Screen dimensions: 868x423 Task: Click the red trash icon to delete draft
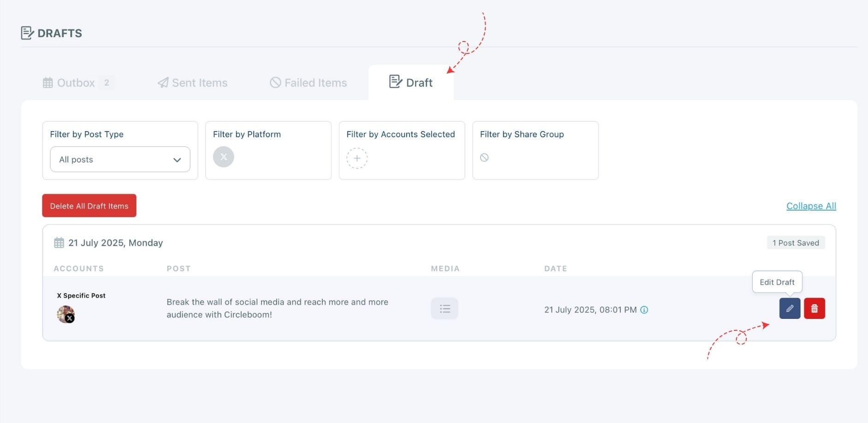[814, 308]
